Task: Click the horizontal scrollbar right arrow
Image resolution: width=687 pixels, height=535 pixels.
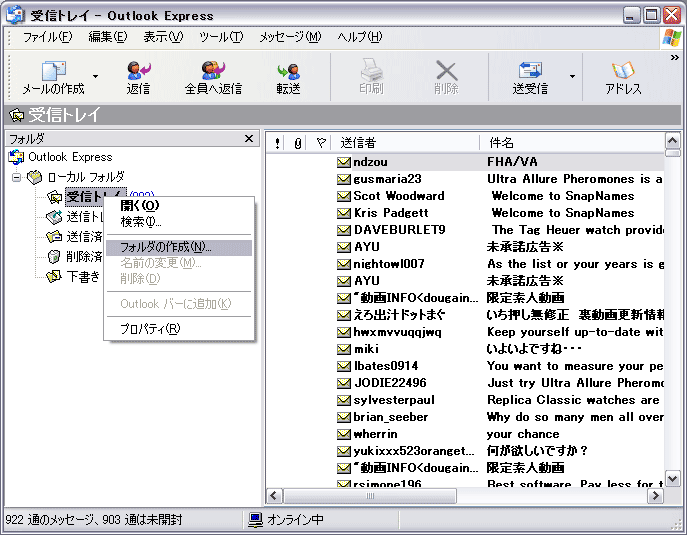Action: click(656, 496)
